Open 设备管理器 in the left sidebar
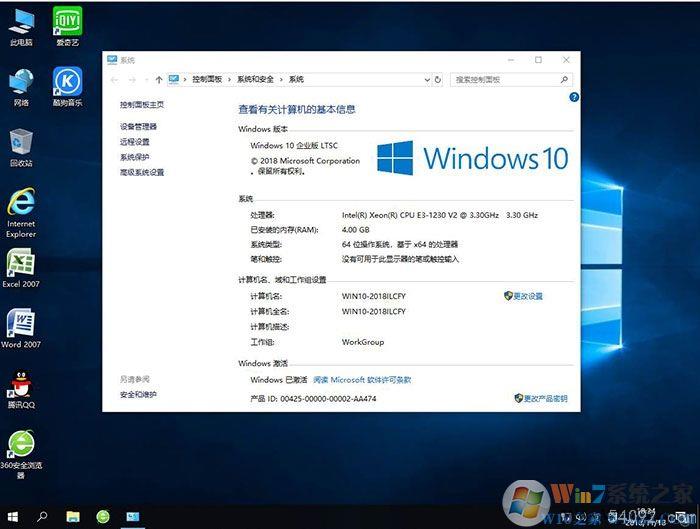 coord(138,127)
